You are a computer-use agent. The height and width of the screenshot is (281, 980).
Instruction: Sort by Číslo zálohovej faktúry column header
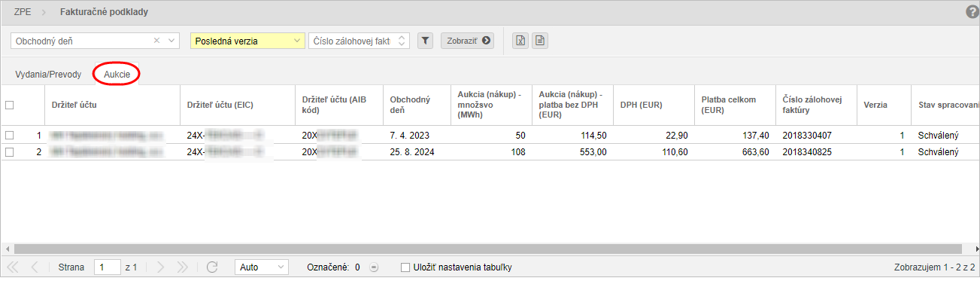click(816, 105)
